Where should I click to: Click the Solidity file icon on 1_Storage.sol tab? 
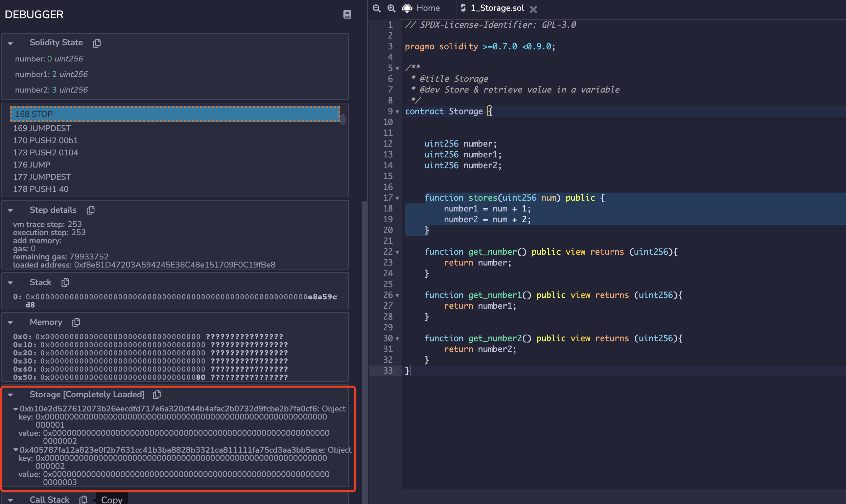pyautogui.click(x=463, y=8)
